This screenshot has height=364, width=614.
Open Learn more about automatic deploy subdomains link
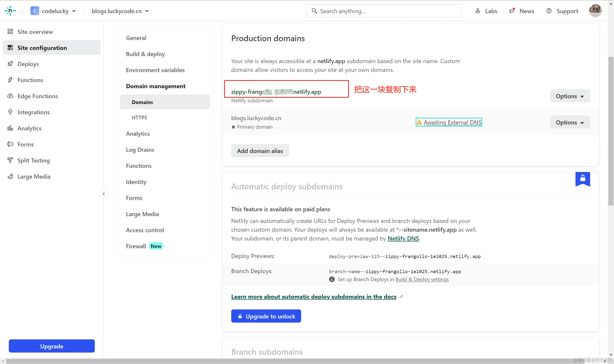click(314, 297)
